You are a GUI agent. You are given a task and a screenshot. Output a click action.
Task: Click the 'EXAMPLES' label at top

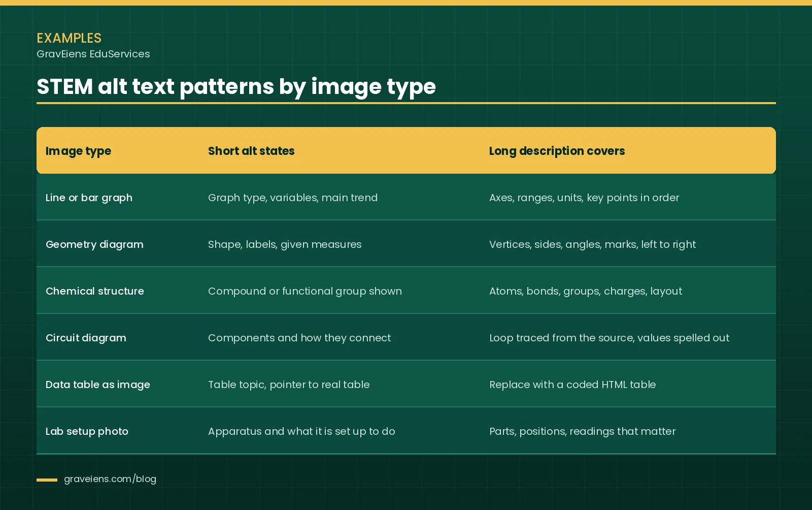69,38
